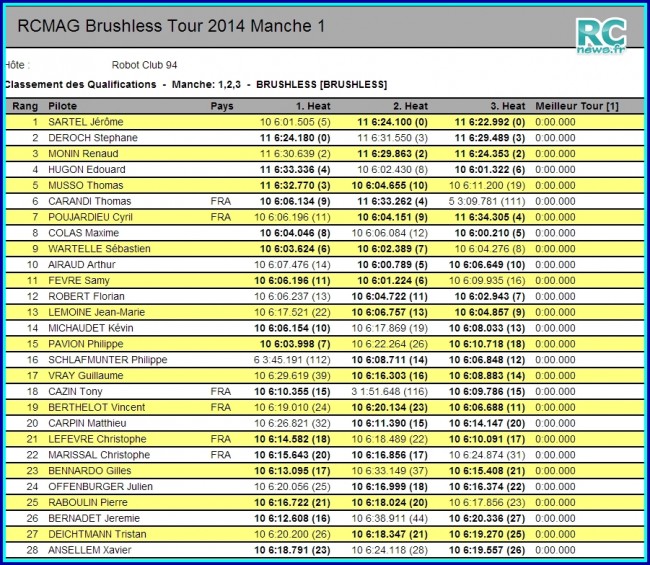Select pilot SCHLAFMUNTER Philippe
This screenshot has width=650, height=565.
(108, 360)
